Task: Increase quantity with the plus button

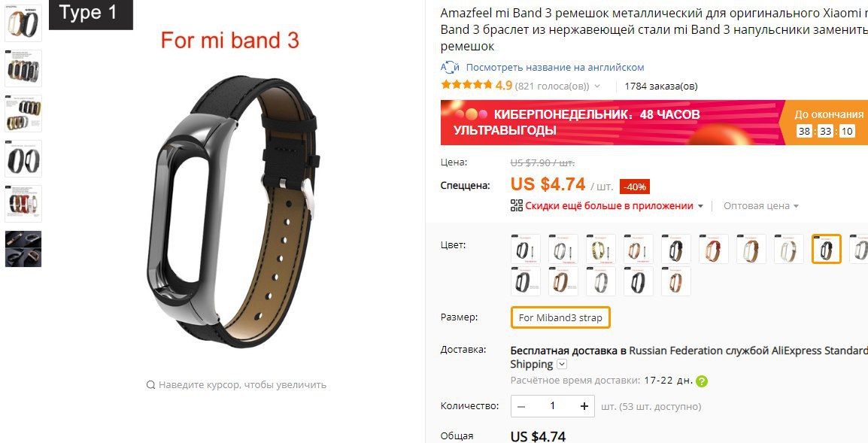Action: tap(584, 406)
